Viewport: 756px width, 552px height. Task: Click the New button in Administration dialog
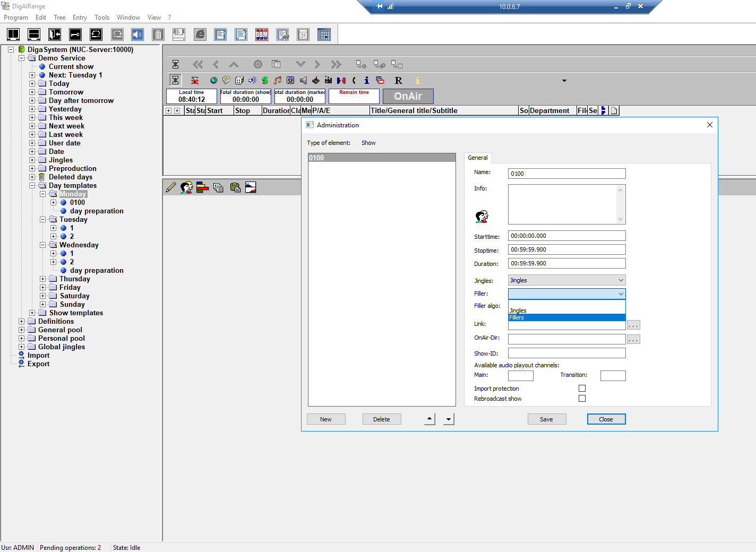[326, 419]
